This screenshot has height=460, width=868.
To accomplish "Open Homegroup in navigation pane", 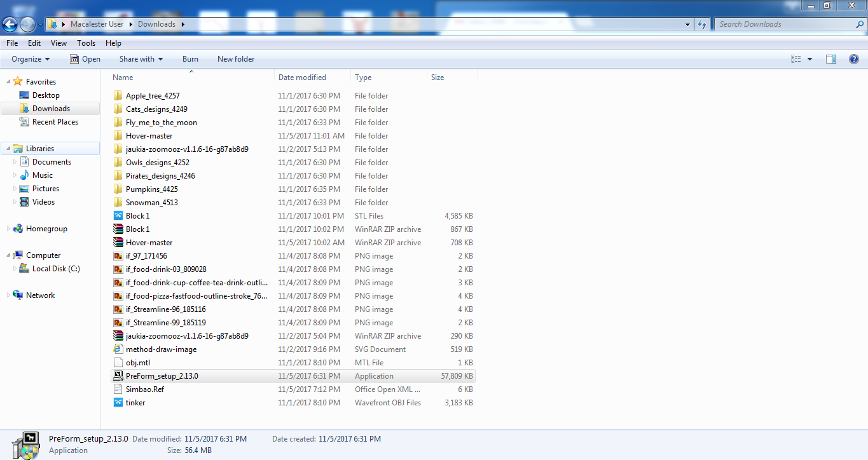I will (x=46, y=229).
